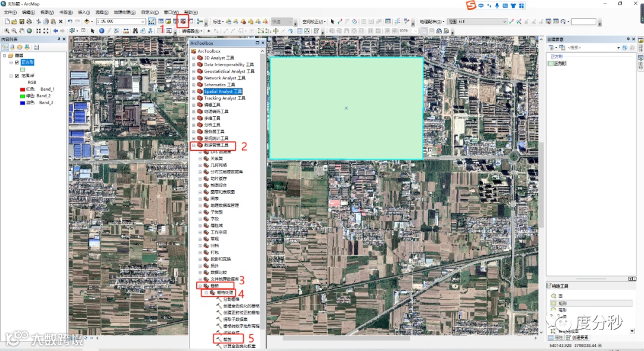Click the Undo arrow icon

pyautogui.click(x=70, y=21)
